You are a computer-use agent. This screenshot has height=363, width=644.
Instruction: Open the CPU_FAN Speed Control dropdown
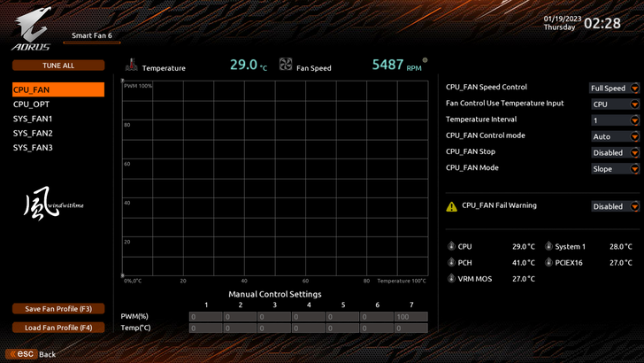pyautogui.click(x=615, y=88)
